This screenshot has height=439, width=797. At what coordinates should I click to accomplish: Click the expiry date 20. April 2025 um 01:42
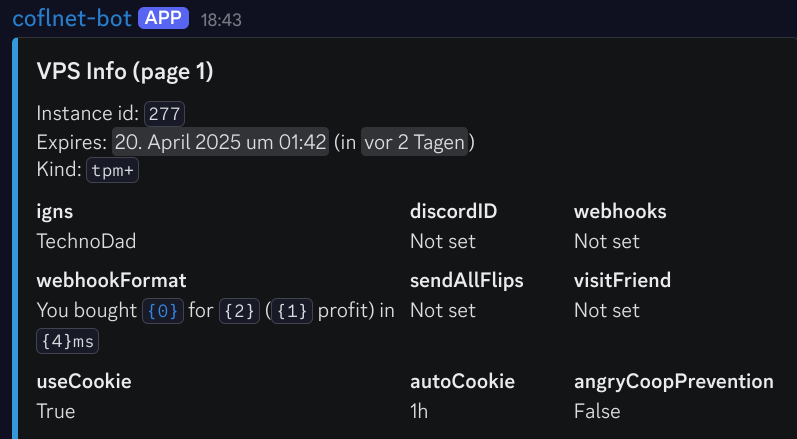(220, 142)
